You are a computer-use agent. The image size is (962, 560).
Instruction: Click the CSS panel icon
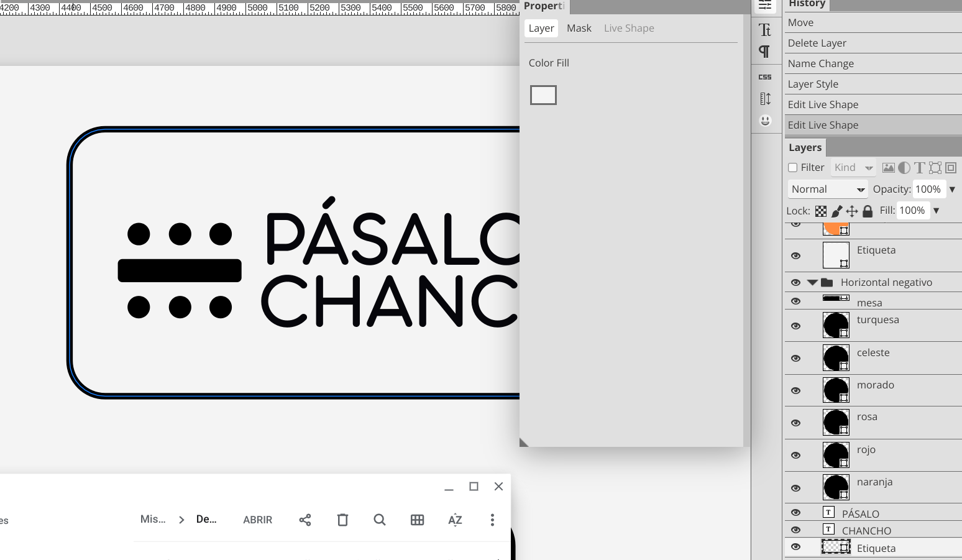tap(766, 76)
